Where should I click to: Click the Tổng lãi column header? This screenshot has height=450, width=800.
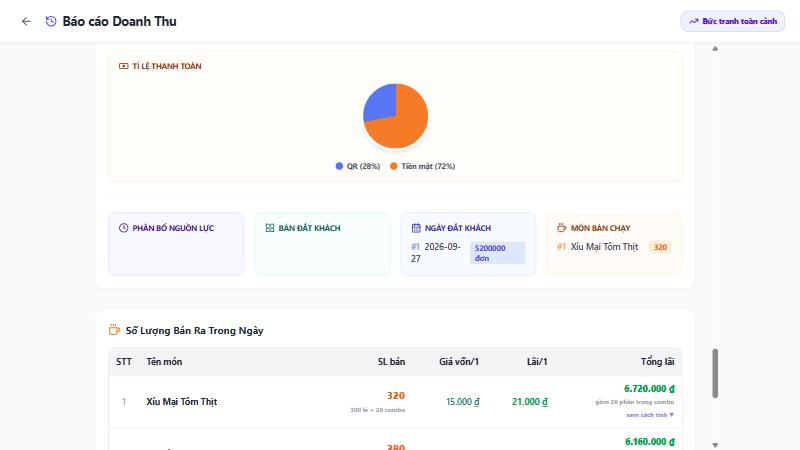(x=657, y=362)
